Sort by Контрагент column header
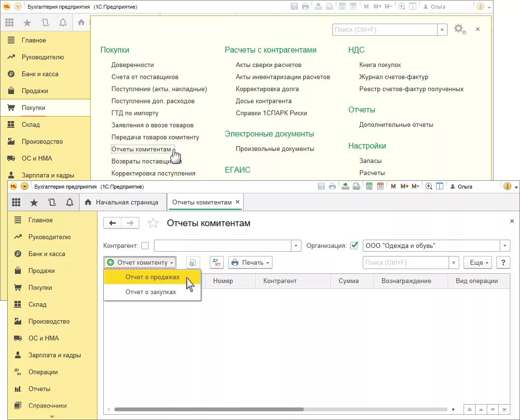Image resolution: width=520 pixels, height=420 pixels. (293, 281)
